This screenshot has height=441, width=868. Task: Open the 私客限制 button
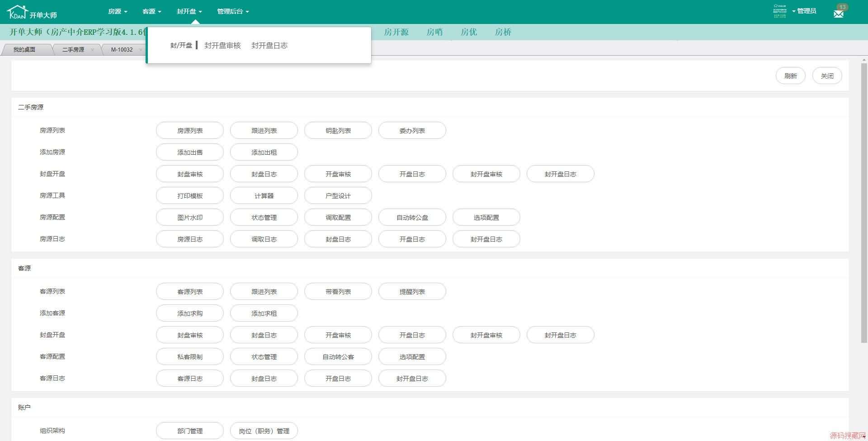(x=190, y=357)
